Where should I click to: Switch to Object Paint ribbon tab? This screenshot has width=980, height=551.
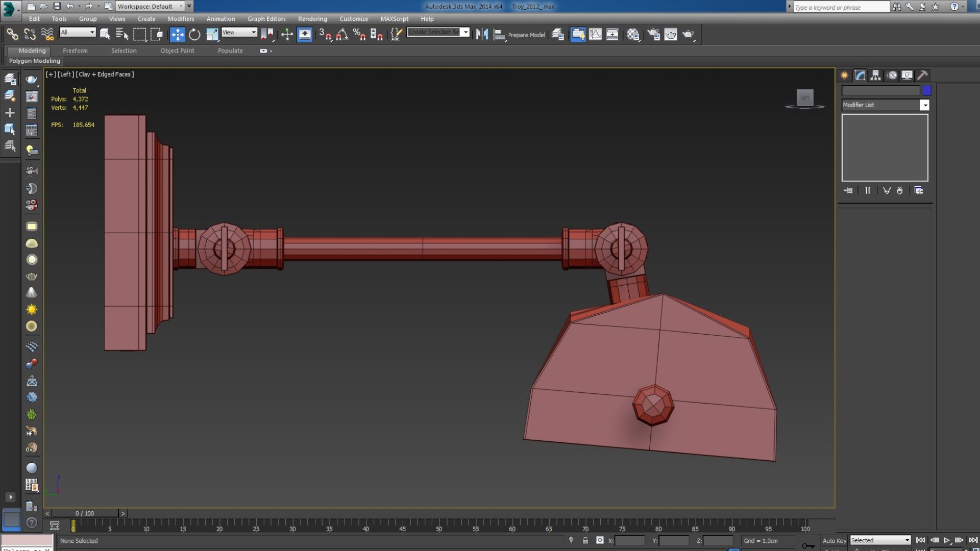pos(177,51)
